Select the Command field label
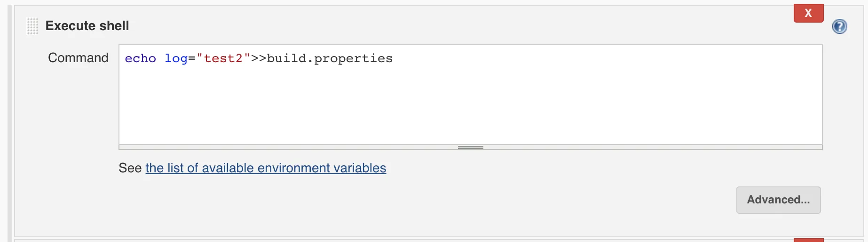This screenshot has height=242, width=868. 78,58
